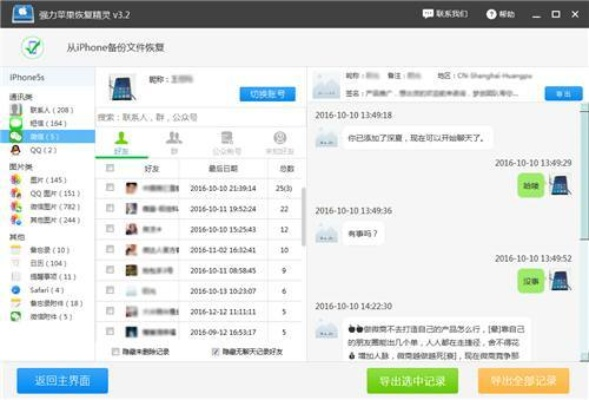Viewport: 589px width, 400px height.
Task: Click the friend avatar in 2016-10-10 15:25:43 row
Action: click(131, 229)
